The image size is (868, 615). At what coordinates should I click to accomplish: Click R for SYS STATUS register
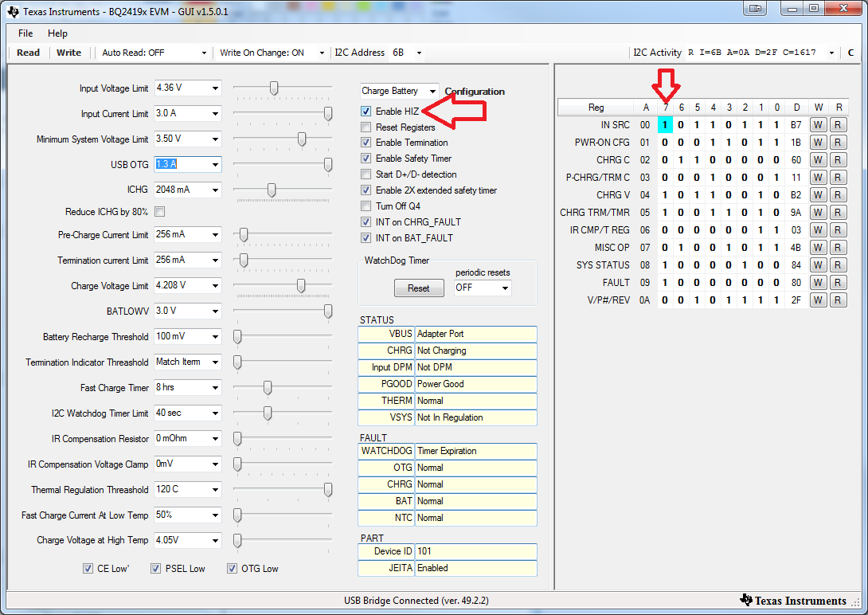[x=838, y=265]
